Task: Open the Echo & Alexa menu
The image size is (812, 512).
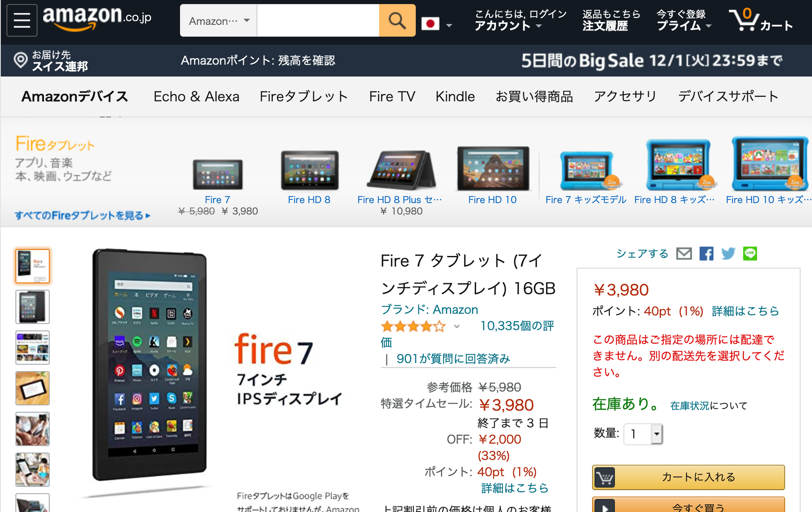Action: [x=196, y=96]
